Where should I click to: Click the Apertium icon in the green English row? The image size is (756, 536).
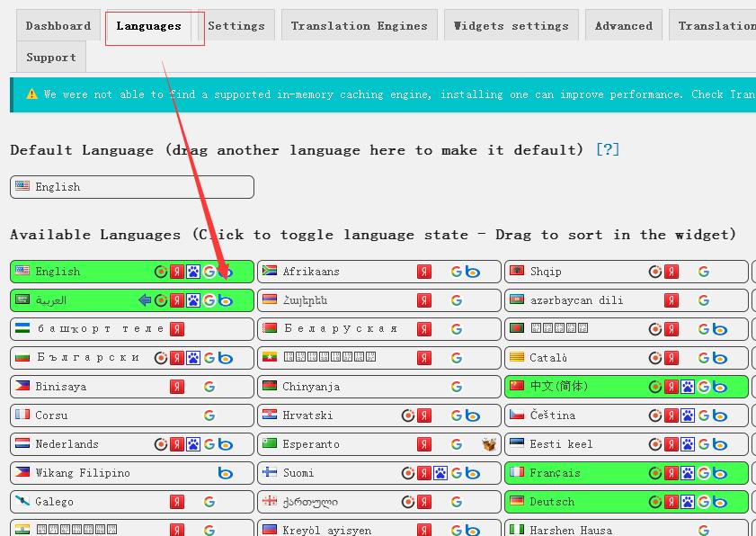coord(161,272)
